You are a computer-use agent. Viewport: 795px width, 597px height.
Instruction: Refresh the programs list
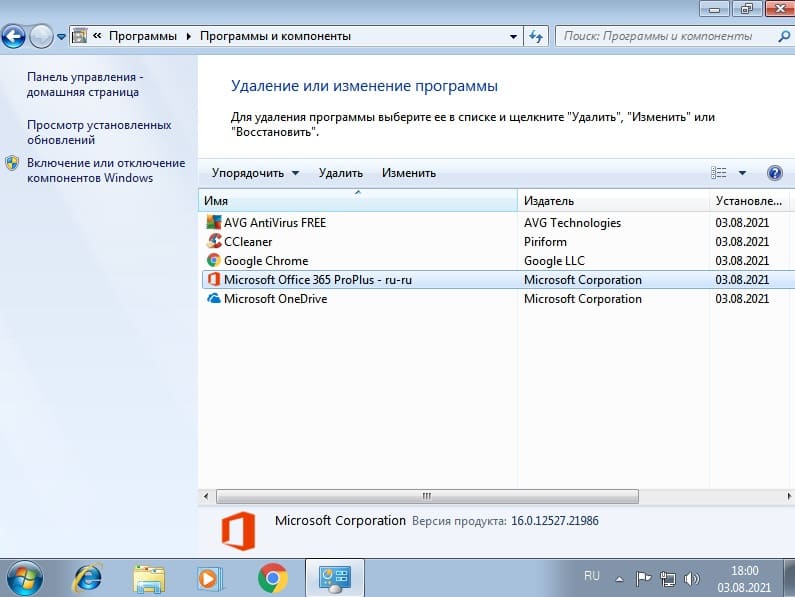point(536,37)
